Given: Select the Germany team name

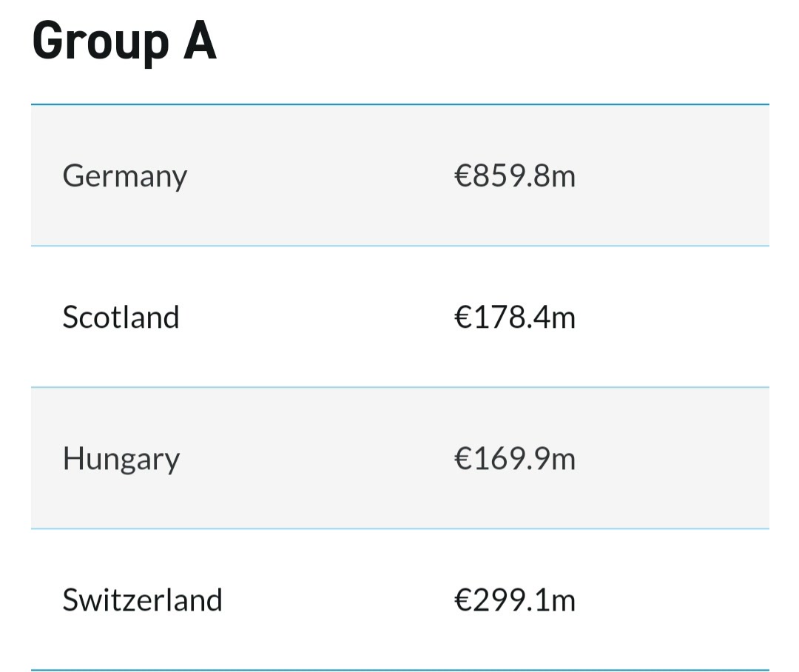Looking at the screenshot, I should (x=125, y=176).
